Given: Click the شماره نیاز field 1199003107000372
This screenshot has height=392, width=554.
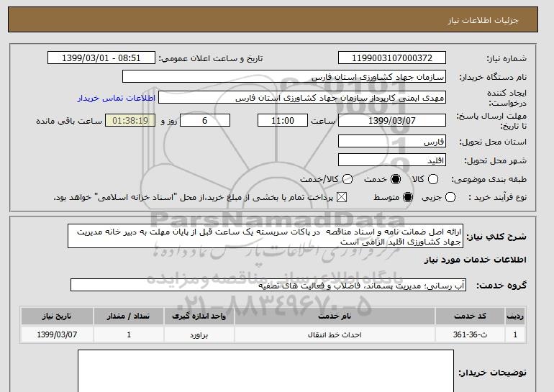Looking at the screenshot, I should coord(392,58).
